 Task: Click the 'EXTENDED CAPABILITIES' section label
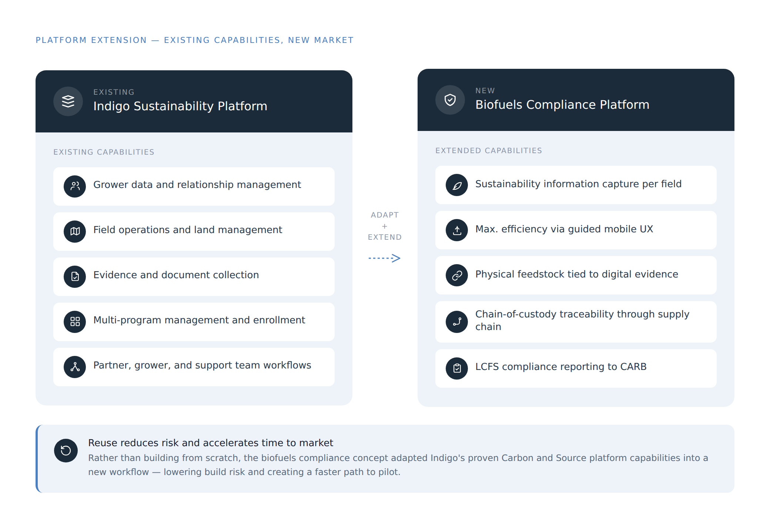coord(489,151)
